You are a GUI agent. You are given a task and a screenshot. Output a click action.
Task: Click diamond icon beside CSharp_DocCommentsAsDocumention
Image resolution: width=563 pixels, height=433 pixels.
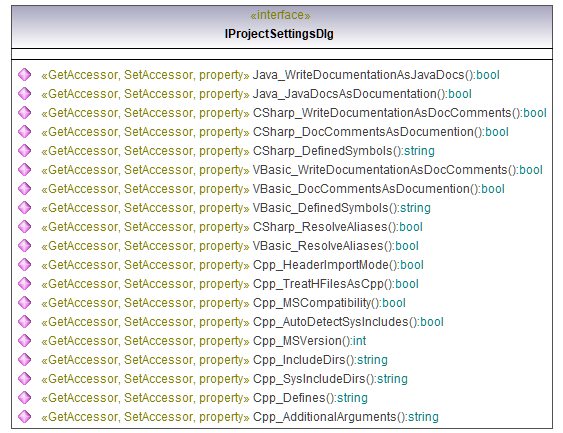pyautogui.click(x=25, y=132)
